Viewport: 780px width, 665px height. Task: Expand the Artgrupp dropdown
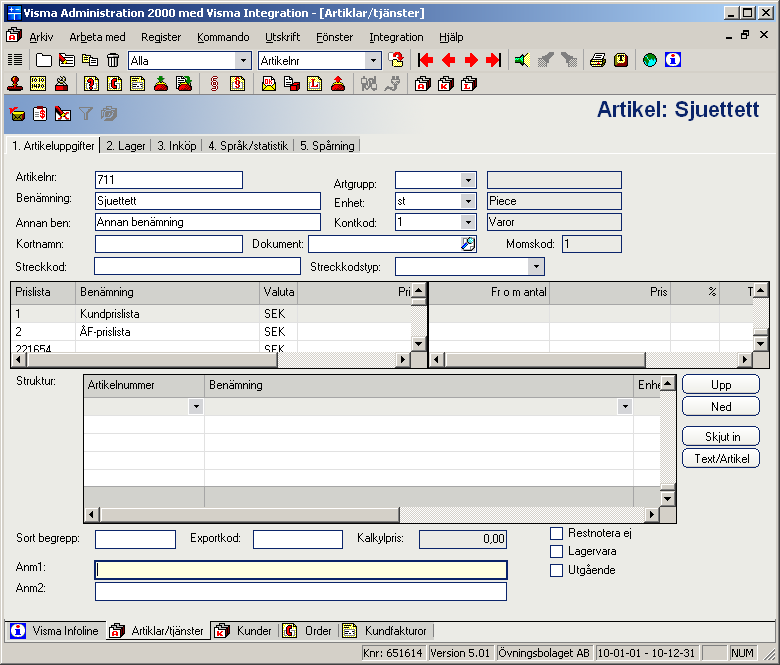click(x=468, y=180)
